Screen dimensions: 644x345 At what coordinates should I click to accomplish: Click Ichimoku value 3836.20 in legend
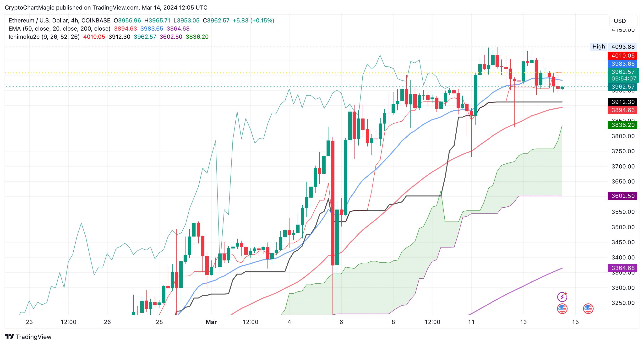tap(197, 37)
